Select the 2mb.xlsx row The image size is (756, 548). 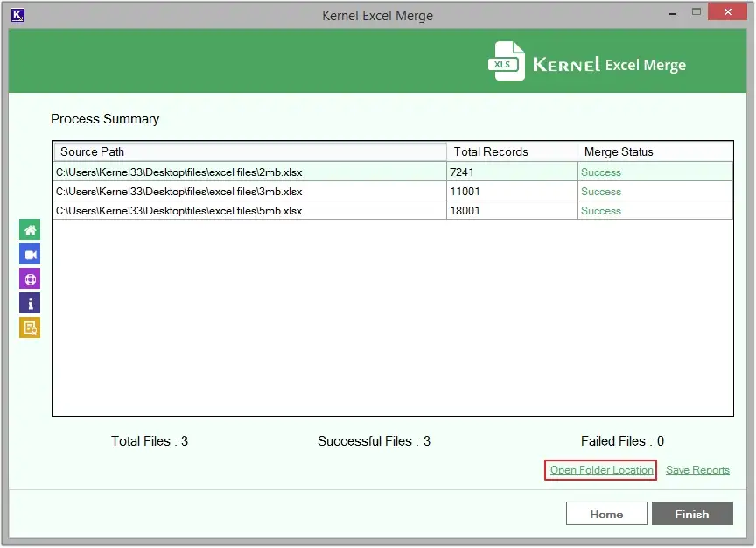click(178, 172)
